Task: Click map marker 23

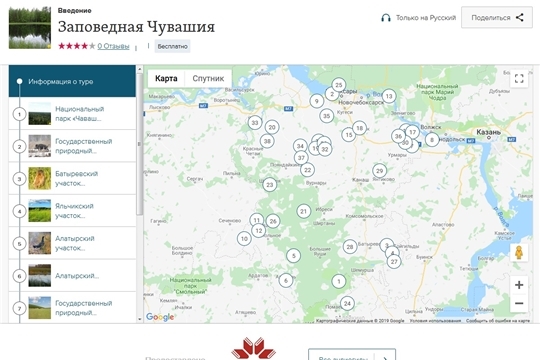Action: click(x=270, y=185)
